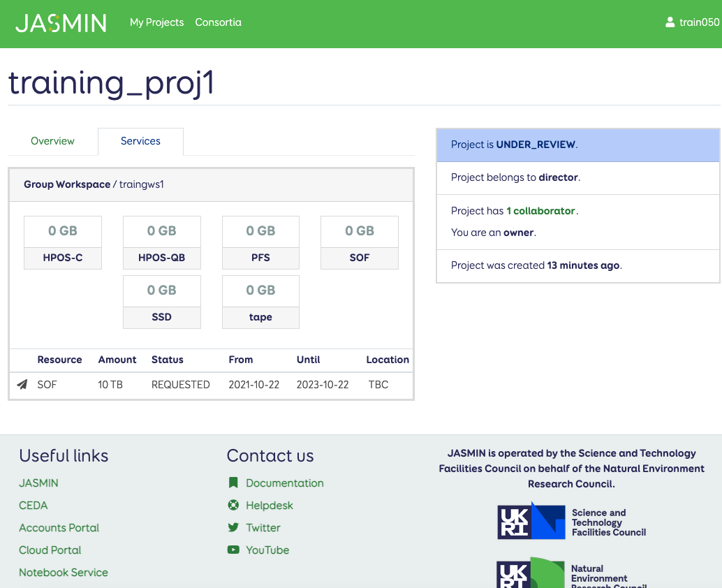Open the 1 collaborator link

tap(540, 211)
